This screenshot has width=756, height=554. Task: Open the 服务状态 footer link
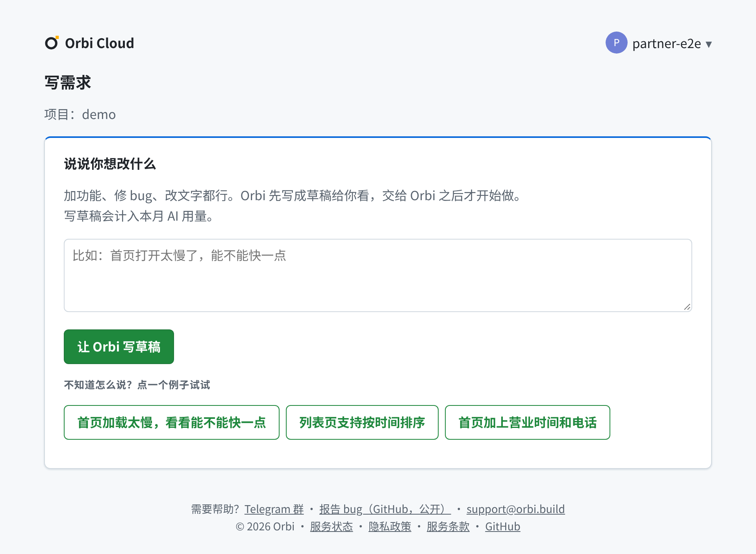point(332,526)
